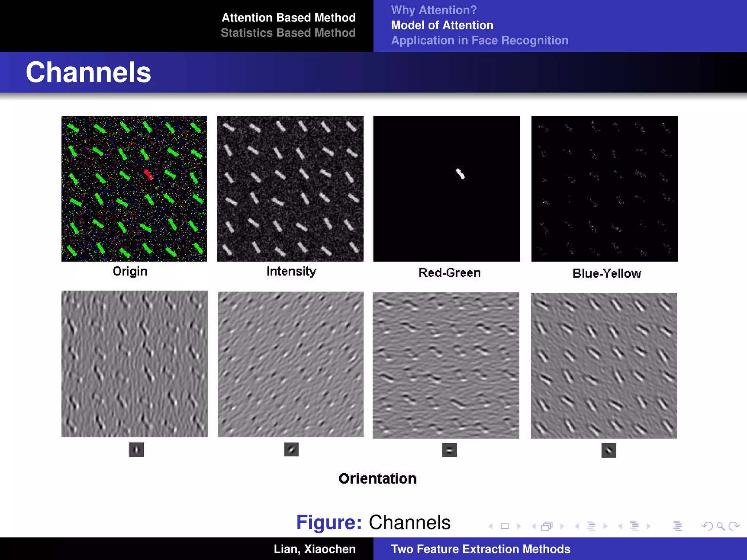This screenshot has height=560, width=747.
Task: Click the slide rectangle navigation icon
Action: point(505,526)
